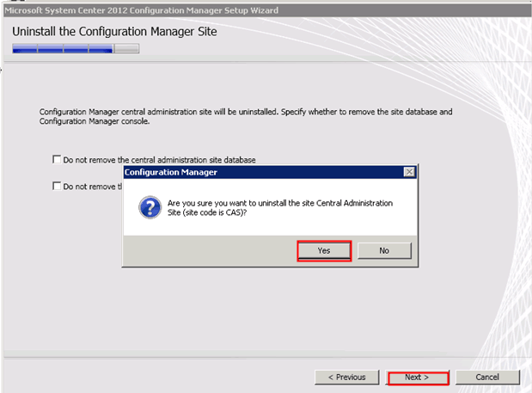This screenshot has width=532, height=393.
Task: Click No in the confirmation dialog
Action: pos(384,251)
